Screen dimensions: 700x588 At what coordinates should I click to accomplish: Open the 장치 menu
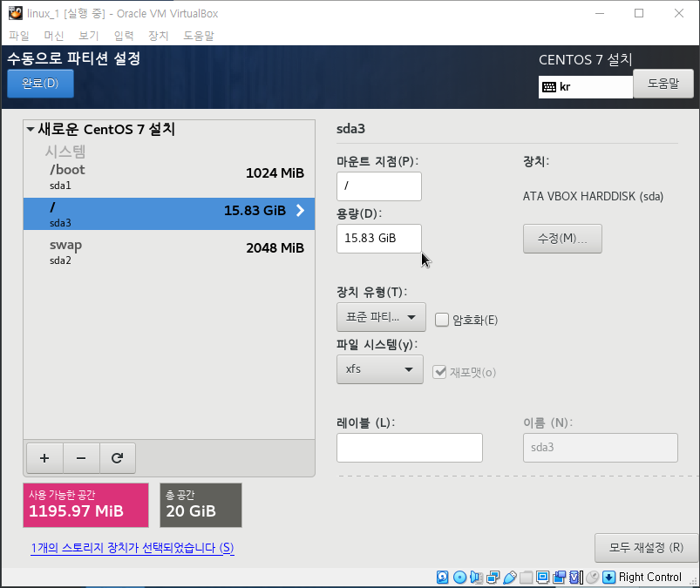coord(158,36)
